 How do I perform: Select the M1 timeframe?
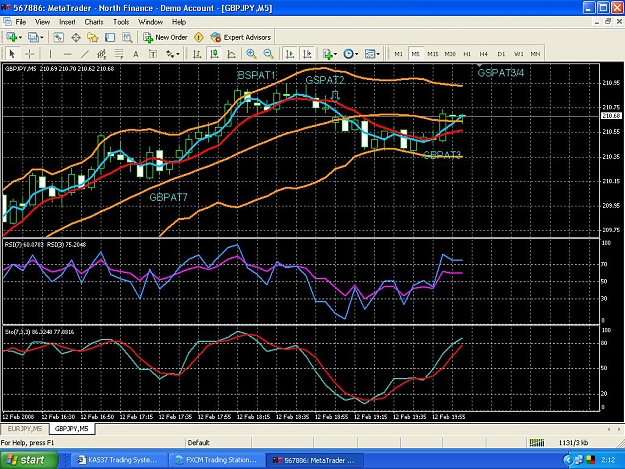(x=399, y=54)
